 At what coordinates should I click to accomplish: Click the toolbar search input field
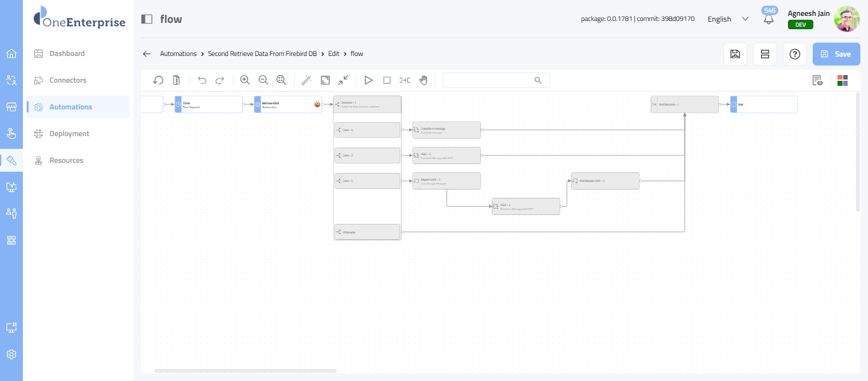(488, 80)
